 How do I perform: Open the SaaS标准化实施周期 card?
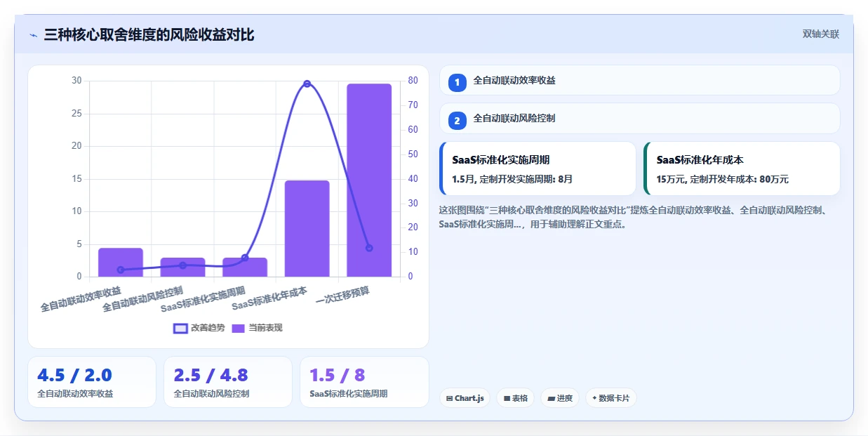click(x=538, y=169)
